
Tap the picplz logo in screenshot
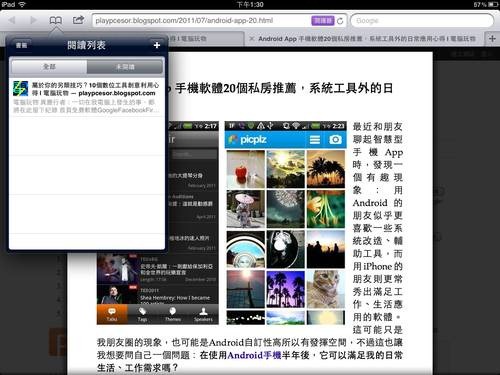pos(247,140)
